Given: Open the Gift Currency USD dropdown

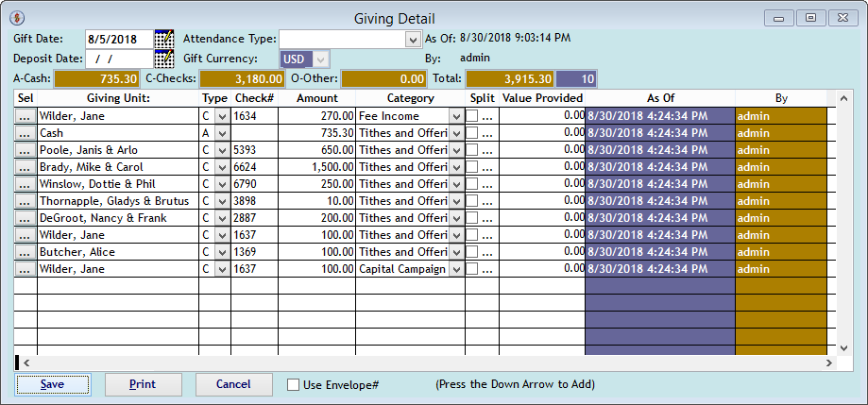Looking at the screenshot, I should (x=322, y=59).
